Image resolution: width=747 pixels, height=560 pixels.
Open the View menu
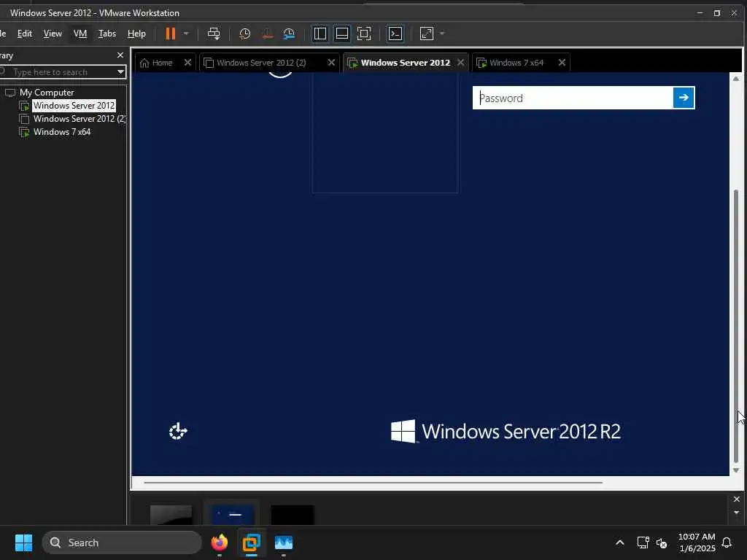(x=53, y=34)
